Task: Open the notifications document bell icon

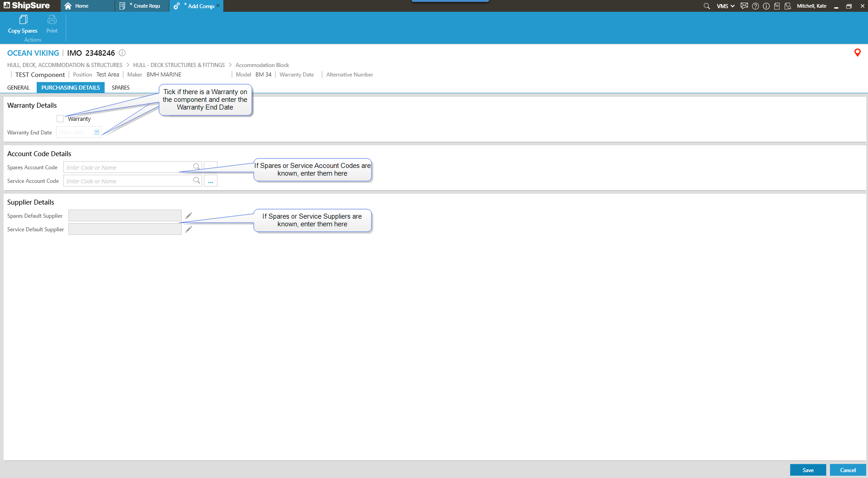Action: [787, 6]
